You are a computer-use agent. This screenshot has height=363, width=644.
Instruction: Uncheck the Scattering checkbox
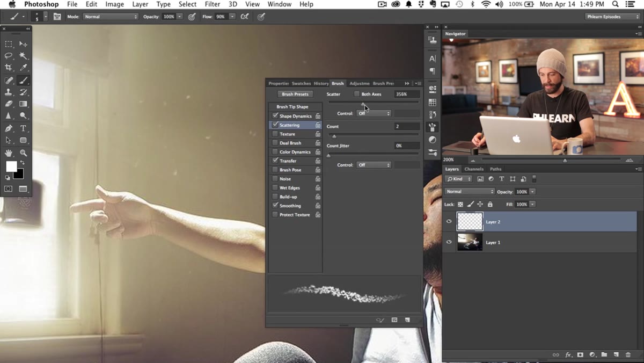click(x=275, y=125)
